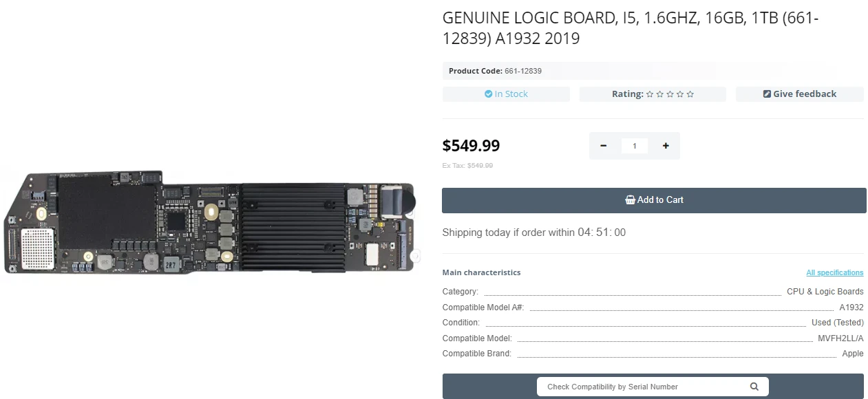868x399 pixels.
Task: Click the magnifier icon in compatibility search
Action: (754, 387)
